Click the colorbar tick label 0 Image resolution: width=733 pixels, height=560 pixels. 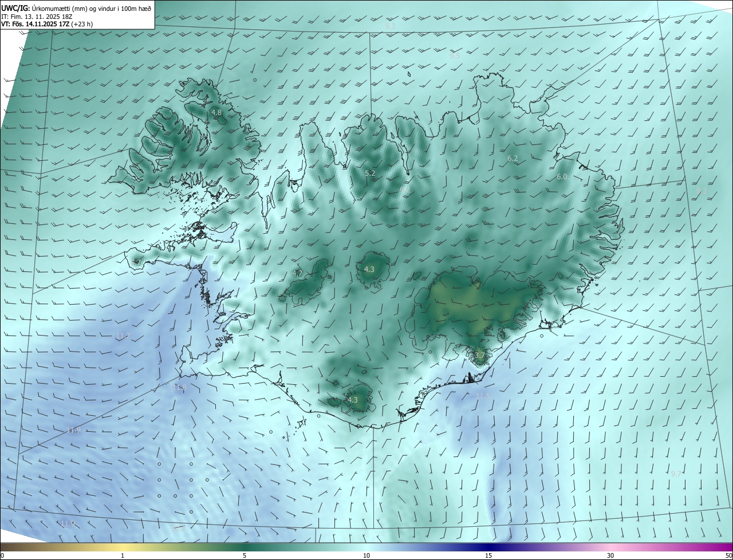pyautogui.click(x=2, y=555)
